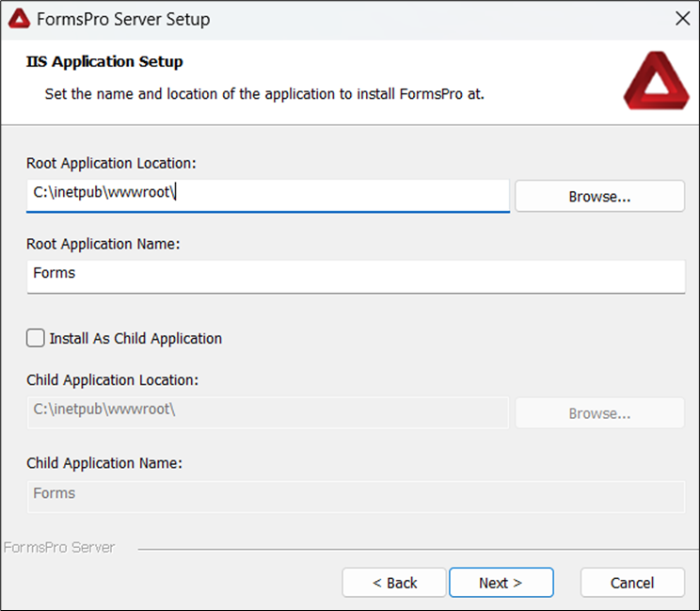
Task: Browse for the root application location
Action: pos(599,197)
